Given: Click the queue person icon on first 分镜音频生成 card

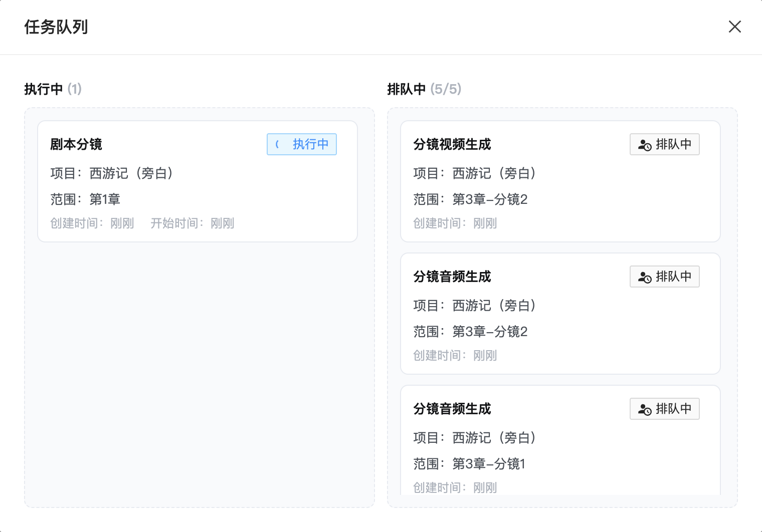Looking at the screenshot, I should (x=643, y=277).
